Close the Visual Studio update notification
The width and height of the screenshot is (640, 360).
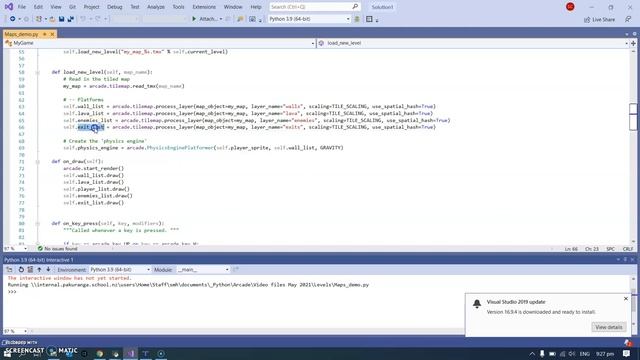626,299
